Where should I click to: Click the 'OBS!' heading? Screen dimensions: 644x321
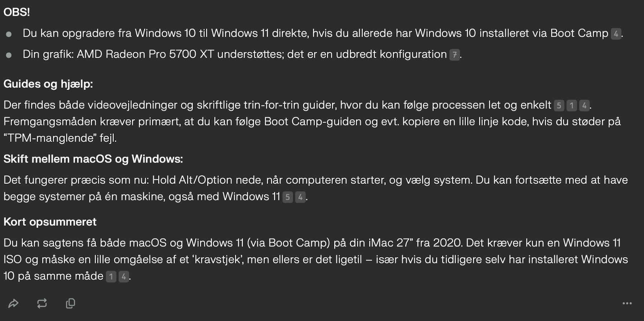coord(16,12)
